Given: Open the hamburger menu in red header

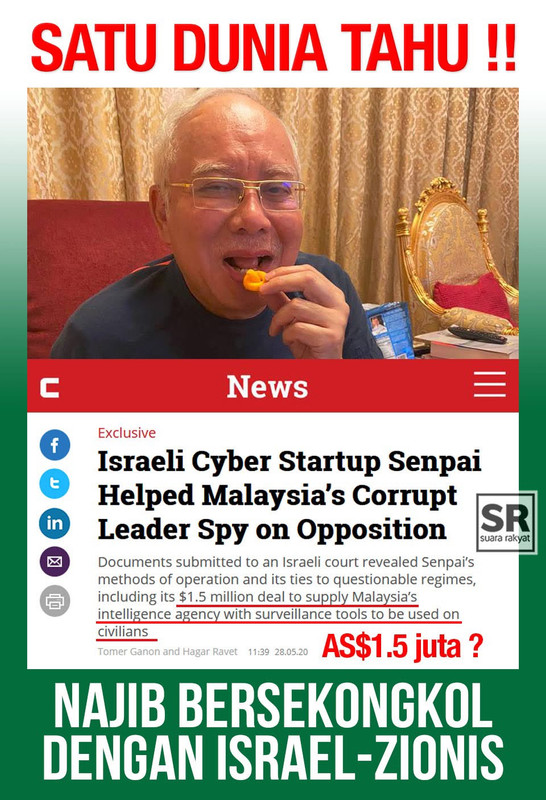Looking at the screenshot, I should 489,385.
